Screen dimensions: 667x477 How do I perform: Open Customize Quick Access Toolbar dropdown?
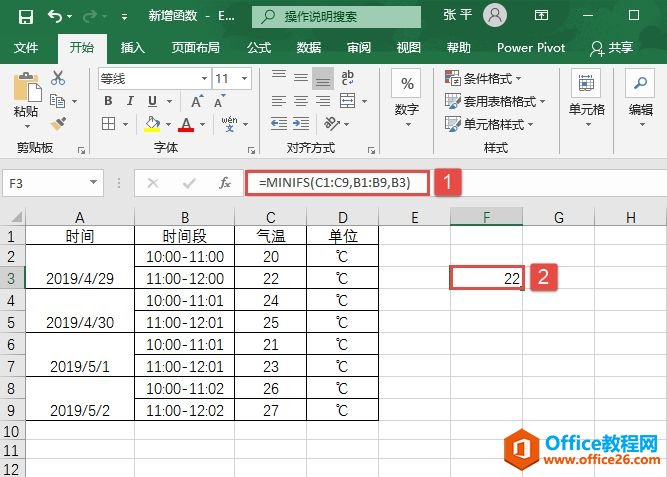tap(124, 17)
